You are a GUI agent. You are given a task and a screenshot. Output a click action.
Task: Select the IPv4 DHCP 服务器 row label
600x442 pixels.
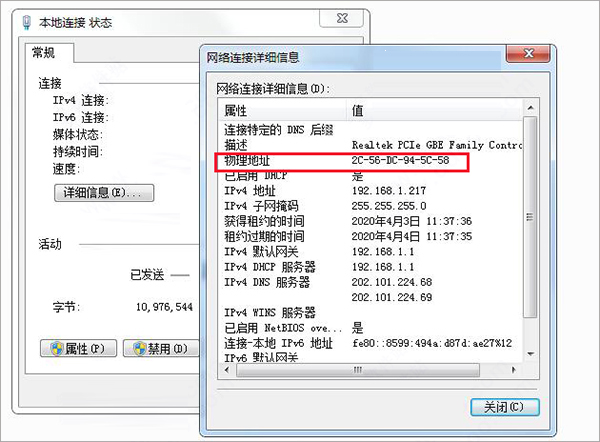(270, 267)
